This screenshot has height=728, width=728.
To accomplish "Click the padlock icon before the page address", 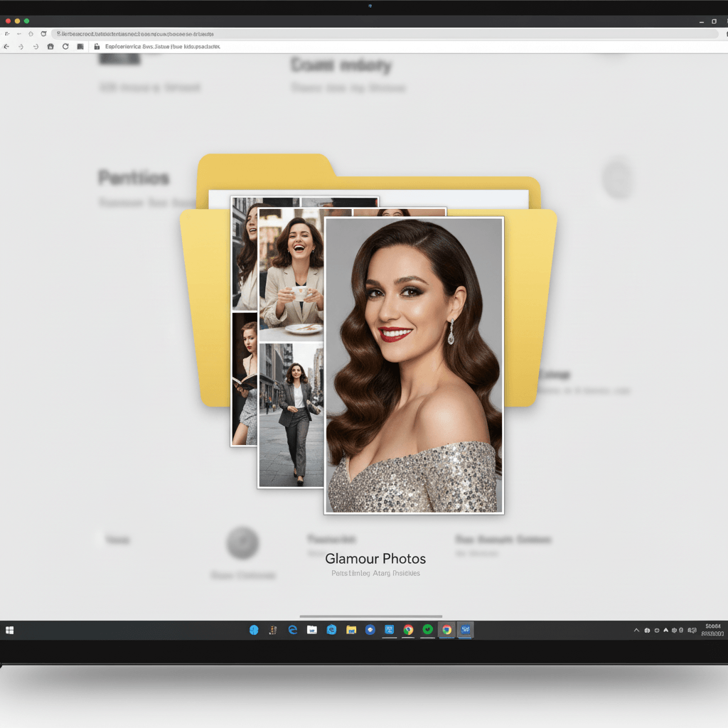I will (97, 46).
